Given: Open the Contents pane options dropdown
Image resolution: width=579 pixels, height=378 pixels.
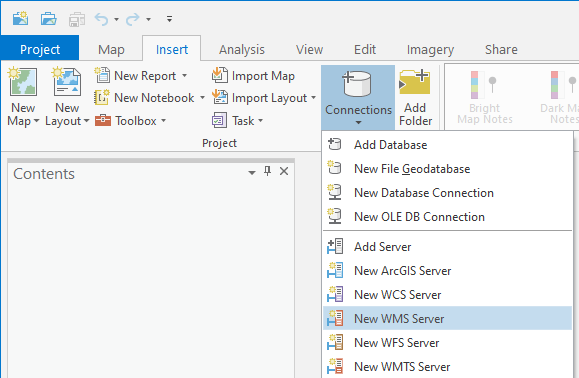Looking at the screenshot, I should [252, 172].
